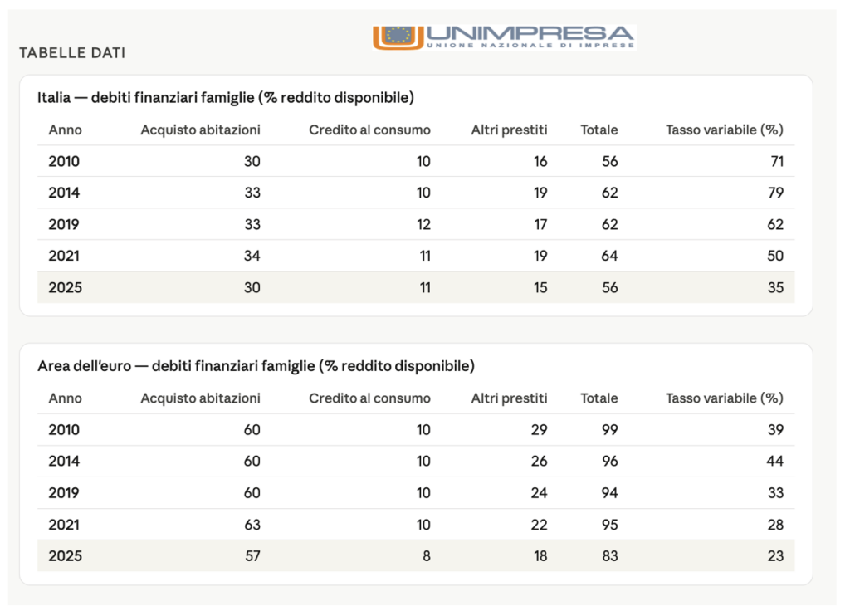Click the highlighted 2025 row in Italia table
This screenshot has width=850, height=616.
[x=416, y=287]
